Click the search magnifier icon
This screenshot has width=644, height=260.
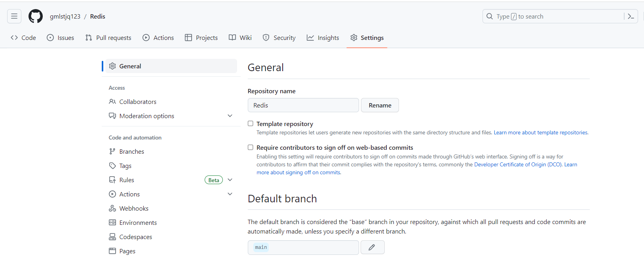490,16
